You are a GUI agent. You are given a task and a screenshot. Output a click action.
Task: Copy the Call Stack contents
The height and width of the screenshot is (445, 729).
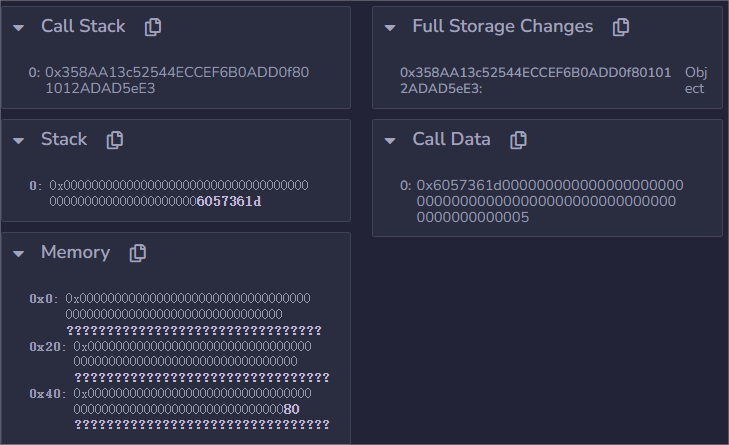tap(153, 27)
